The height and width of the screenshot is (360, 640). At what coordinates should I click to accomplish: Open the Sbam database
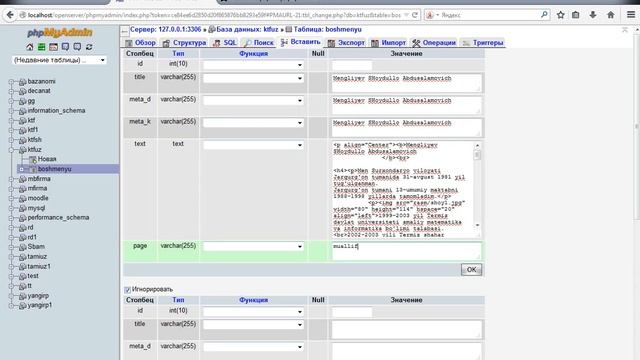(36, 247)
